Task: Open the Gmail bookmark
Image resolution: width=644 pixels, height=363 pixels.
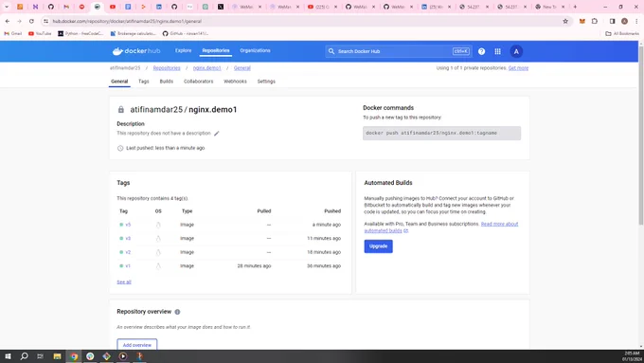Action: tap(12, 33)
